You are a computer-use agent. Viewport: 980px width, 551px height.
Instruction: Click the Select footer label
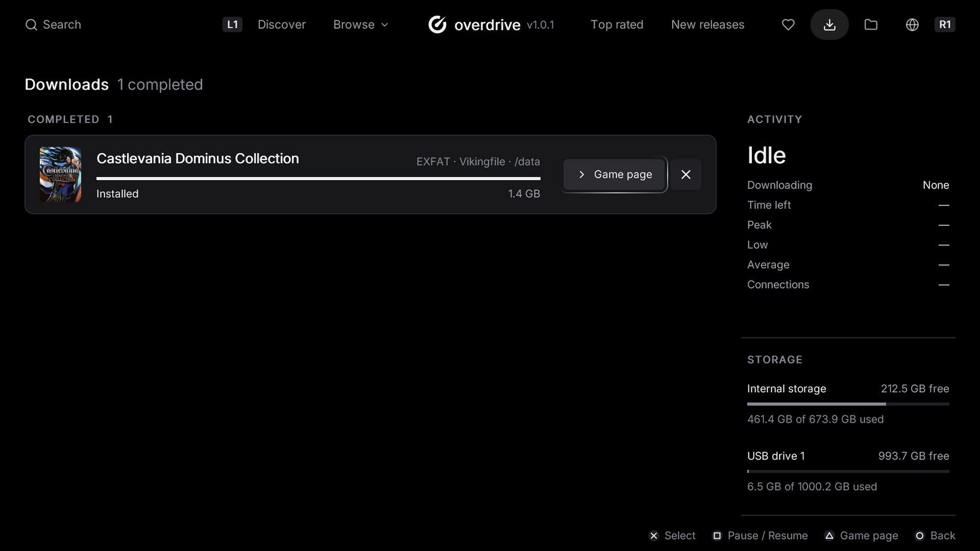click(680, 536)
